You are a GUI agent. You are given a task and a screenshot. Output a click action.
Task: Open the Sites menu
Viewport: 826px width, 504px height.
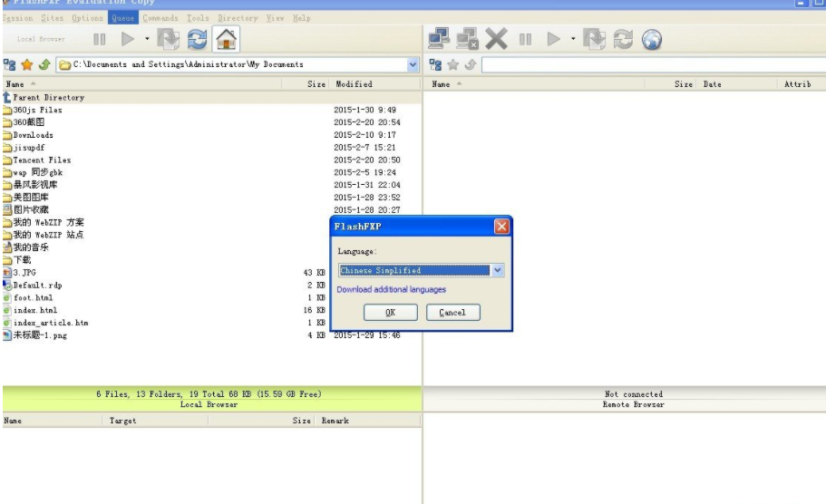(x=53, y=18)
